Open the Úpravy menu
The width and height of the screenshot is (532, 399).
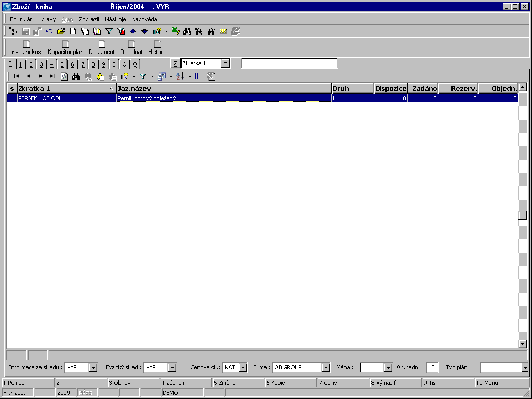pos(46,19)
